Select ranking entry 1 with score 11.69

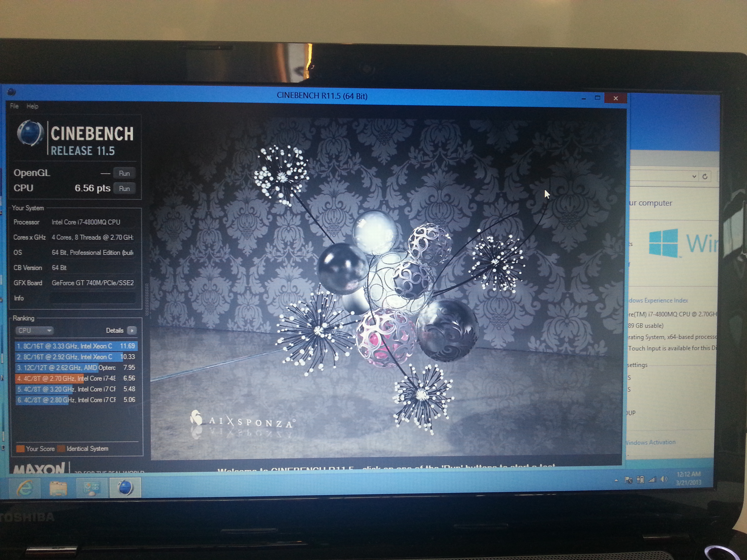(x=76, y=346)
